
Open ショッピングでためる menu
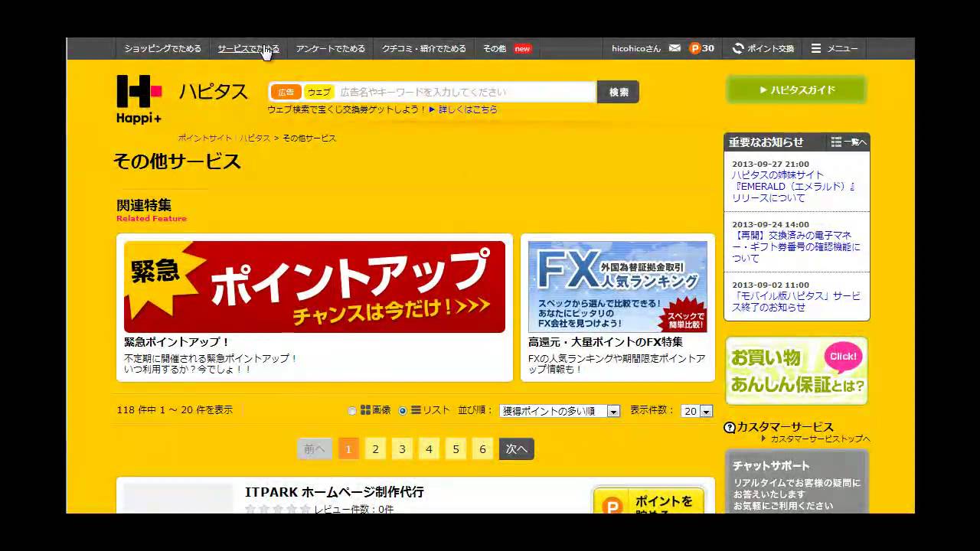(x=163, y=48)
